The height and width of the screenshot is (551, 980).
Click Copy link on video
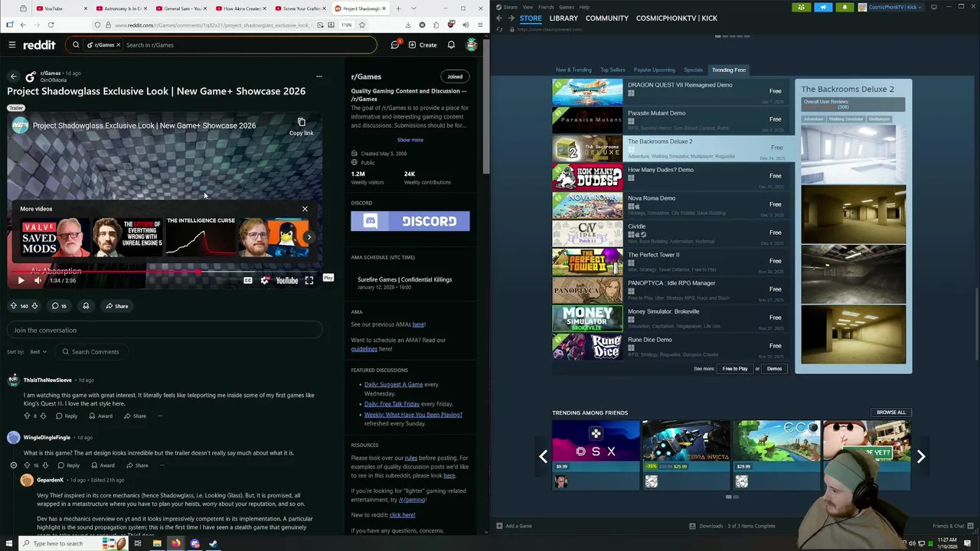pyautogui.click(x=301, y=127)
